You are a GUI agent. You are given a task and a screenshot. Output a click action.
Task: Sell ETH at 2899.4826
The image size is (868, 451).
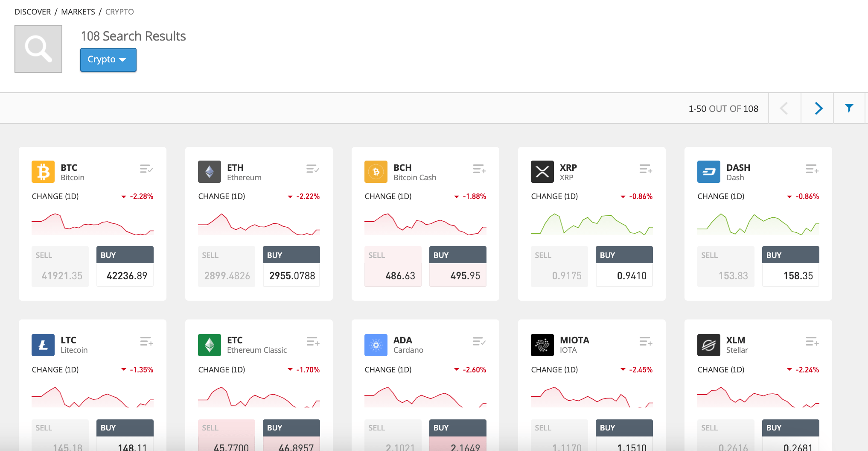[x=227, y=266]
